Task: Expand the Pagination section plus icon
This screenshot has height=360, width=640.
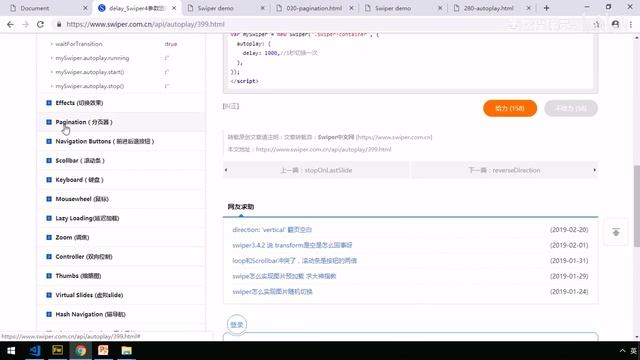Action: [x=49, y=122]
